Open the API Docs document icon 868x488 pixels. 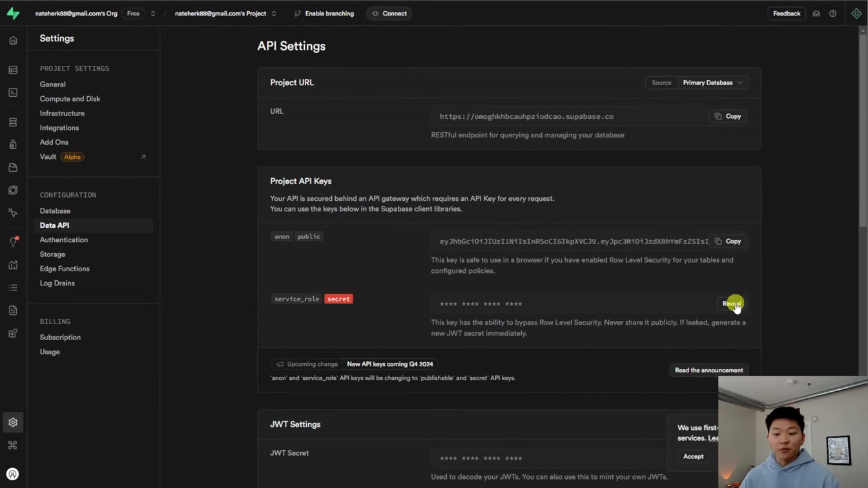pyautogui.click(x=13, y=310)
